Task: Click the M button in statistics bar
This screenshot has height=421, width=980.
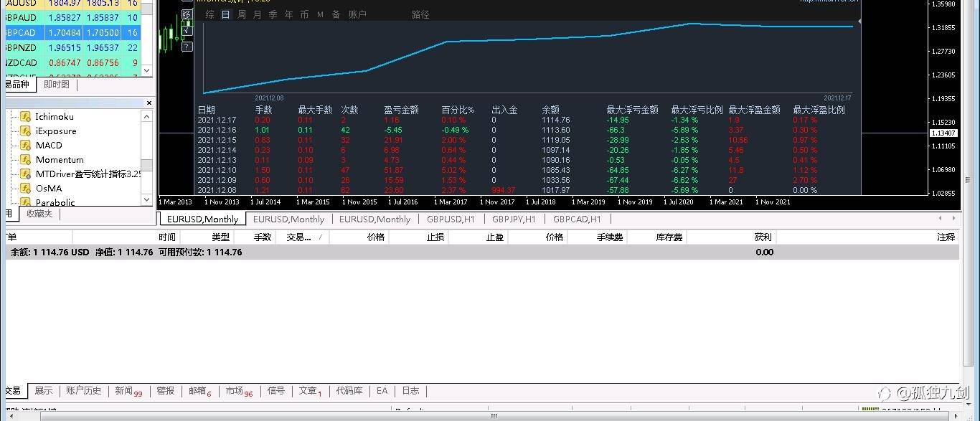Action: (x=320, y=14)
